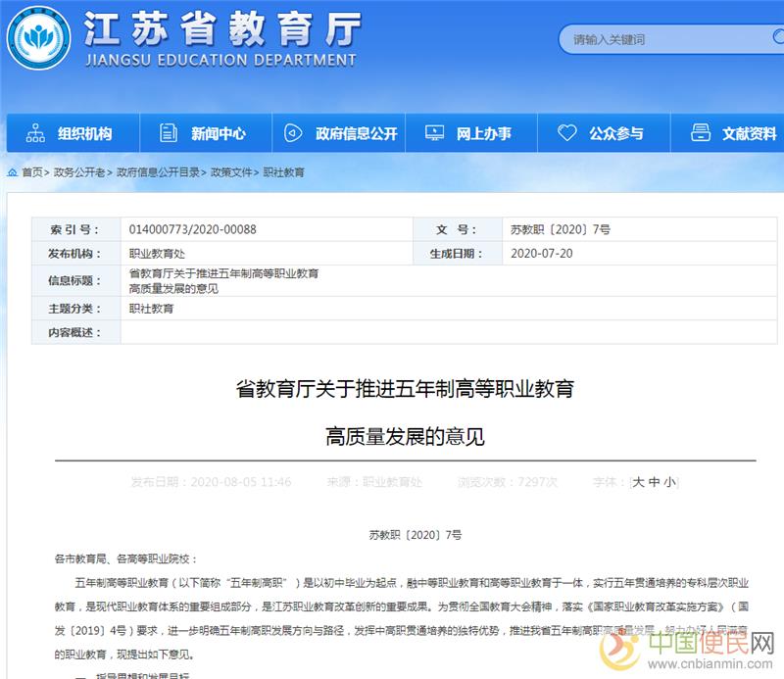The width and height of the screenshot is (784, 679).
Task: Click the 新闻中心 document icon
Action: pyautogui.click(x=169, y=133)
